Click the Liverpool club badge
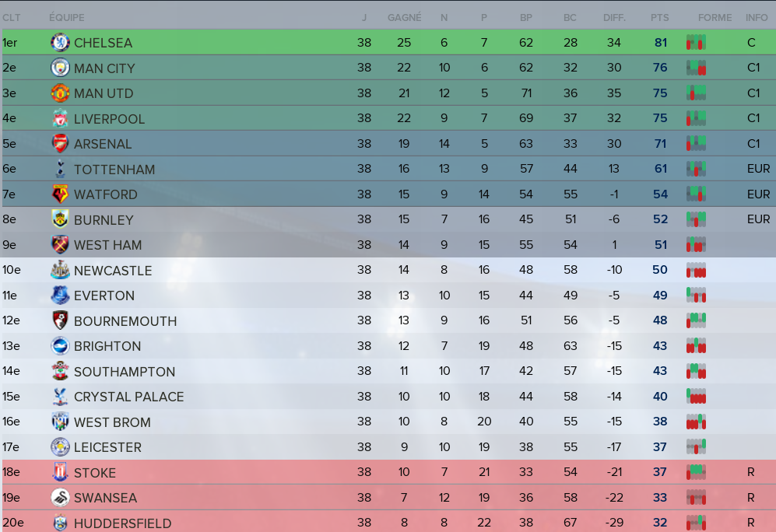The width and height of the screenshot is (776, 532). 60,118
